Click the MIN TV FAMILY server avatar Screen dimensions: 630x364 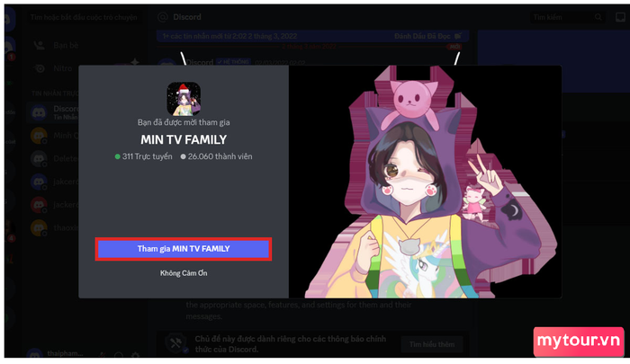(x=184, y=99)
